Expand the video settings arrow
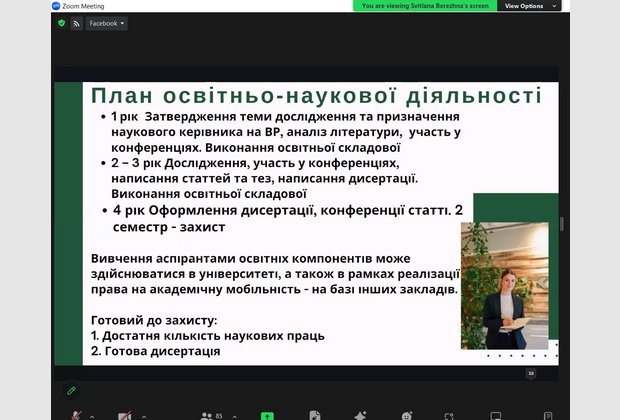620x420 pixels. [143, 415]
